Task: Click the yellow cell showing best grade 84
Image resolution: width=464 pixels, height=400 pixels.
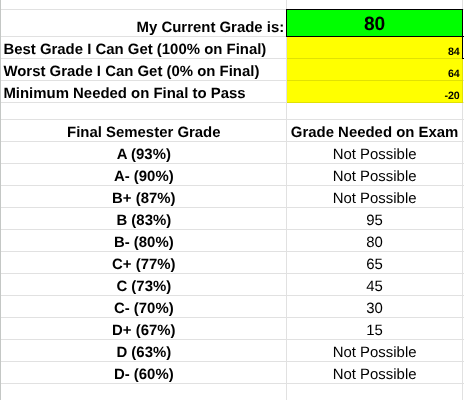Action: click(x=374, y=48)
